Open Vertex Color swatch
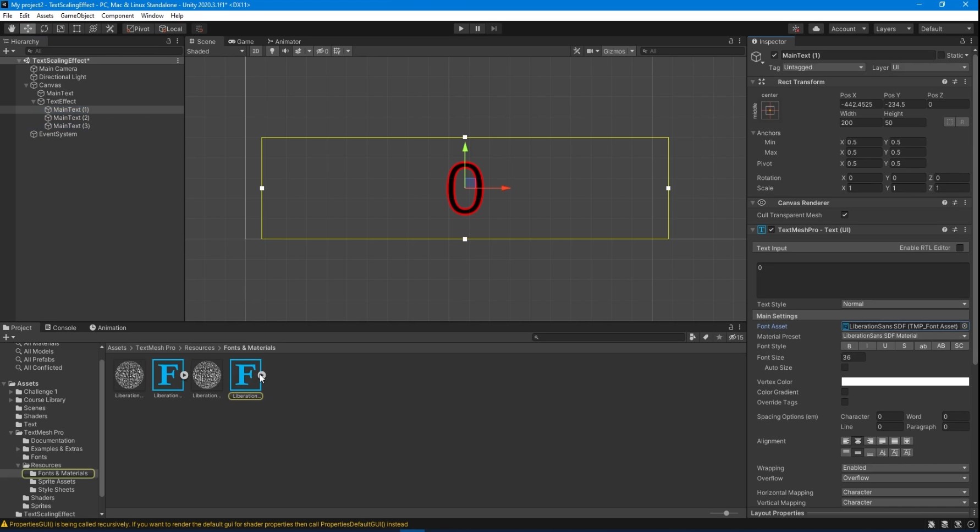 coord(905,382)
